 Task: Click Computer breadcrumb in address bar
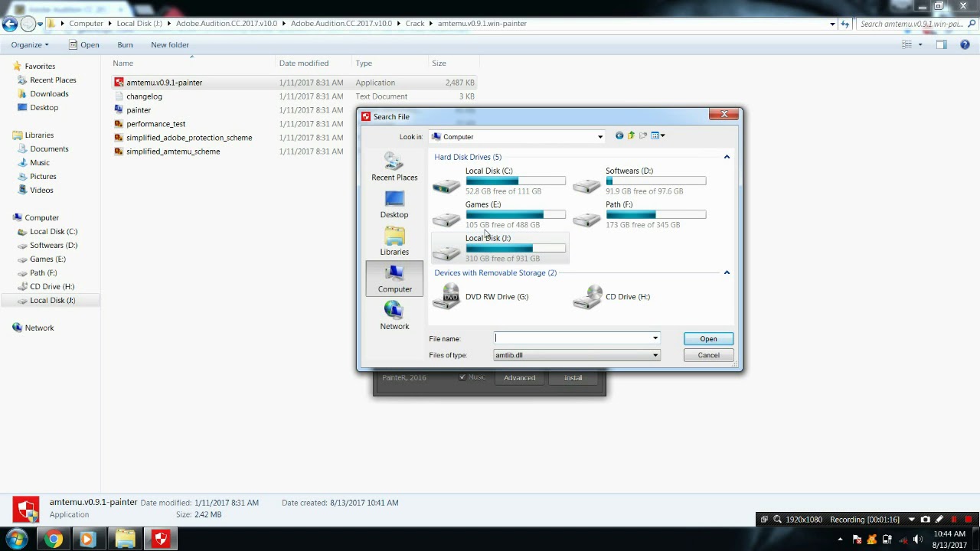pyautogui.click(x=86, y=24)
